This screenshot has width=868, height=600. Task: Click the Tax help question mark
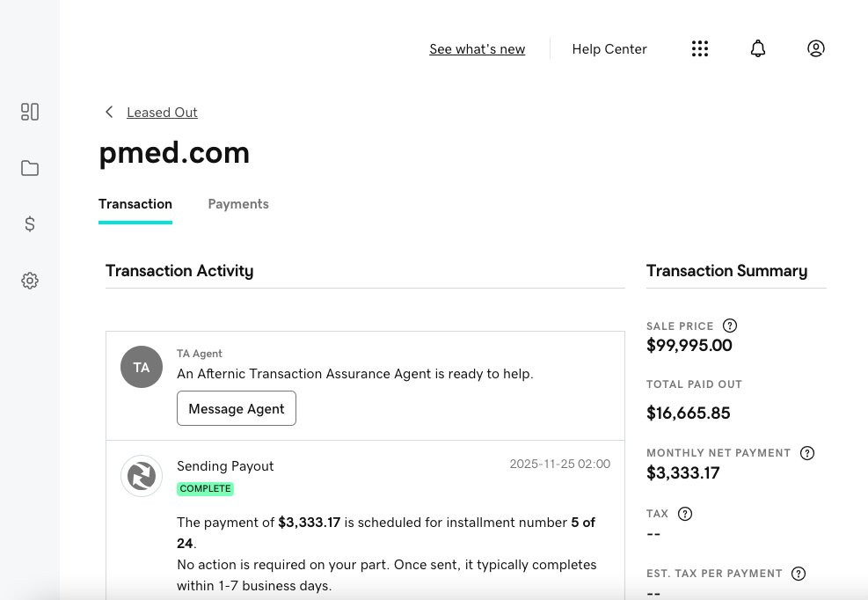click(685, 514)
